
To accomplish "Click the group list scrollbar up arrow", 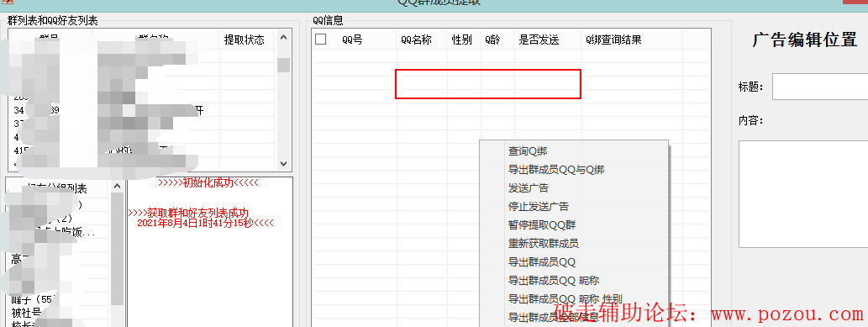I will pos(283,38).
